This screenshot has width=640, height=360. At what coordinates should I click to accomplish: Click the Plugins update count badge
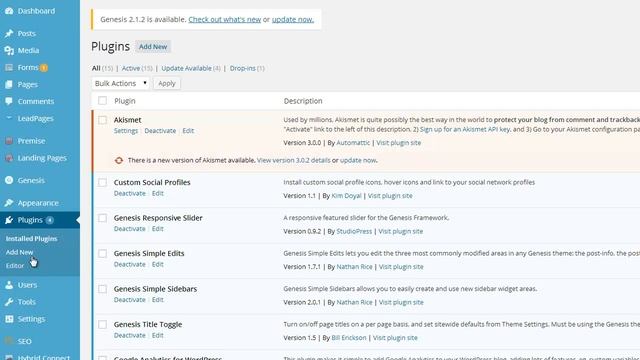(50, 220)
